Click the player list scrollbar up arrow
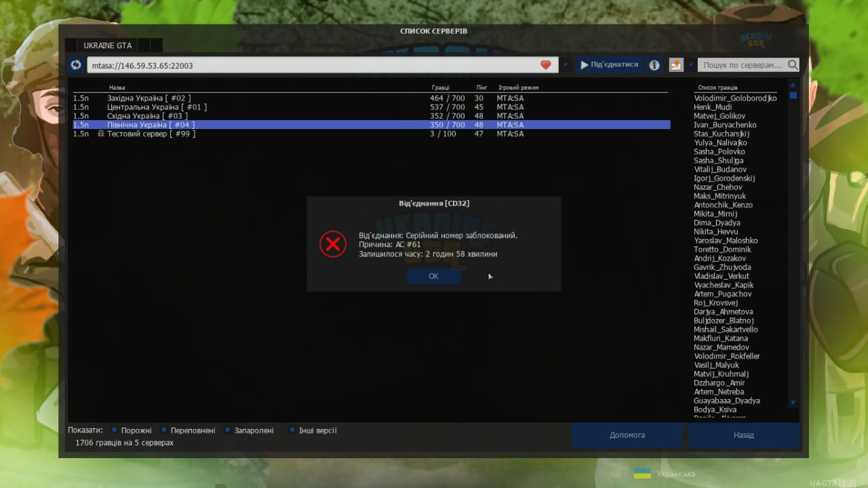Viewport: 868px width, 488px height. point(793,84)
